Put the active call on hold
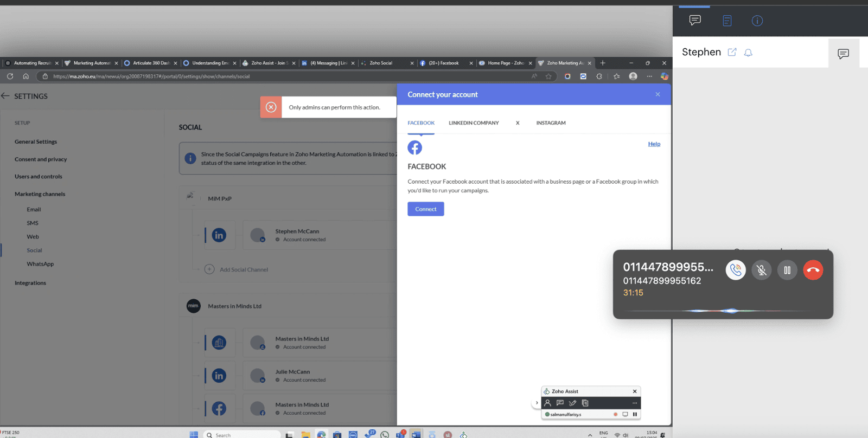The width and height of the screenshot is (868, 438). [787, 270]
